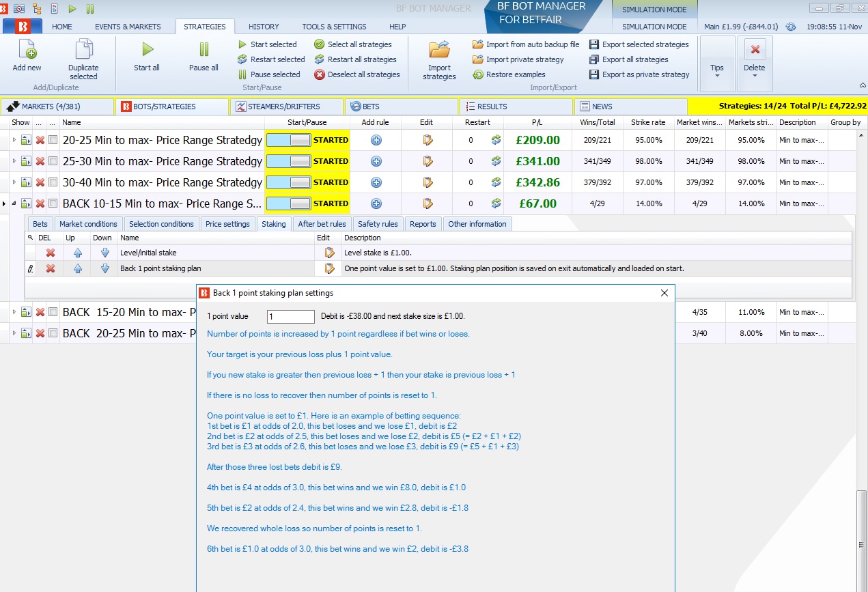Click the 1 point value input field
This screenshot has height=592, width=868.
coord(290,317)
